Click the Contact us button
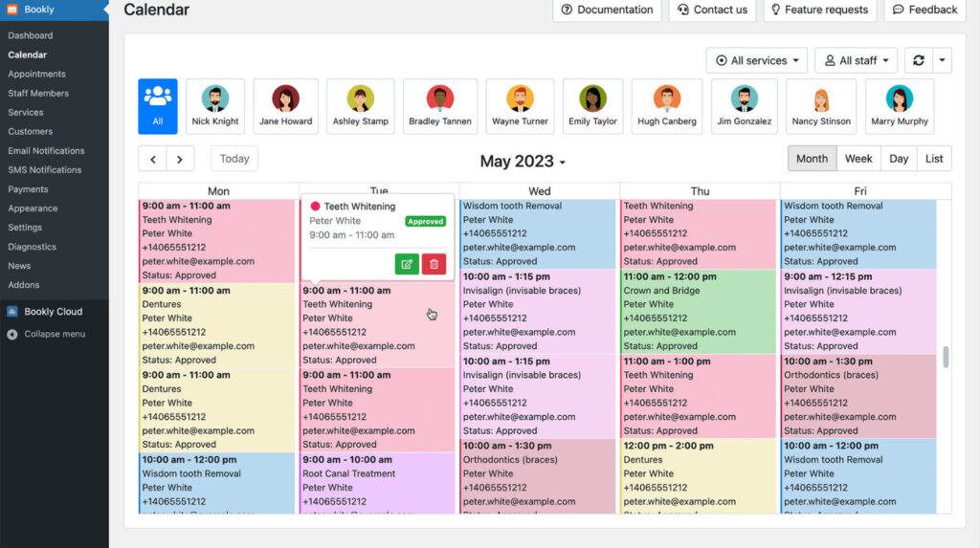Screen dimensions: 980x548 [x=712, y=10]
